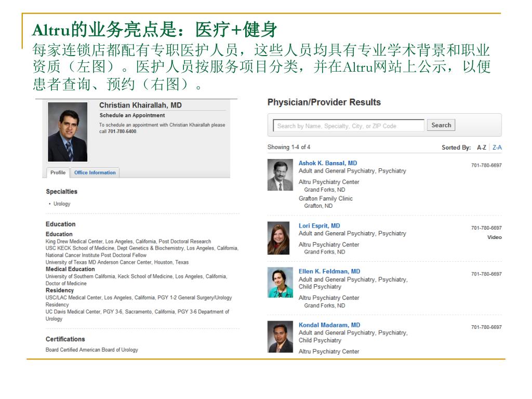
Task: Open the Profile tab
Action: click(x=58, y=172)
